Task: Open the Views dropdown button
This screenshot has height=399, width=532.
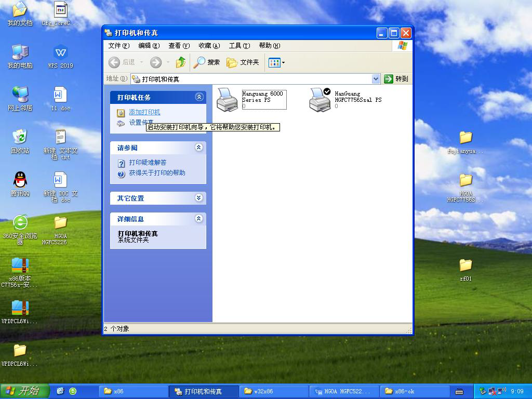Action: (x=276, y=62)
